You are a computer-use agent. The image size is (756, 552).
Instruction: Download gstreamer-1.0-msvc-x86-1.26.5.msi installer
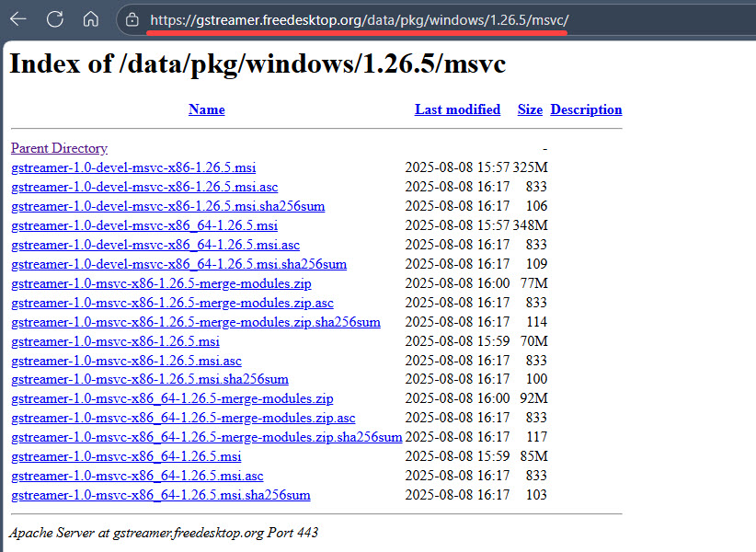coord(115,341)
